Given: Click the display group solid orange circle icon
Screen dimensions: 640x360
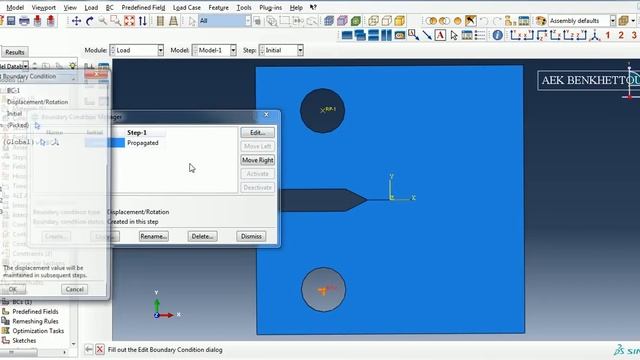Looking at the screenshot, I should click(x=458, y=21).
